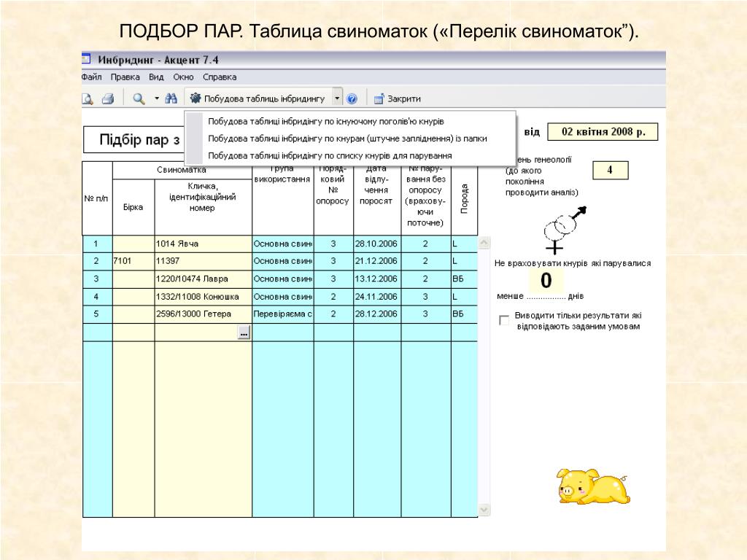Click date cell 28.10.2006

[377, 244]
